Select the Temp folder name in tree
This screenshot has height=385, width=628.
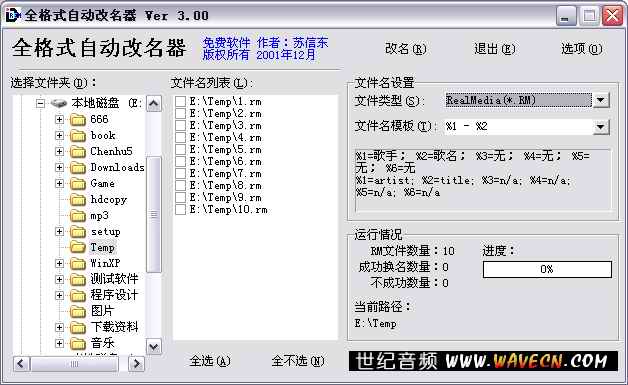pyautogui.click(x=103, y=247)
